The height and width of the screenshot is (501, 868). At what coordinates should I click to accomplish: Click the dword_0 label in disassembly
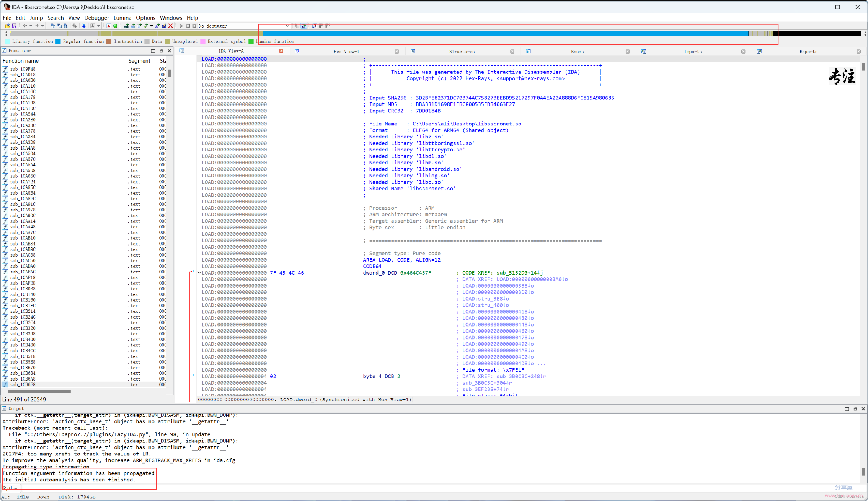click(374, 273)
